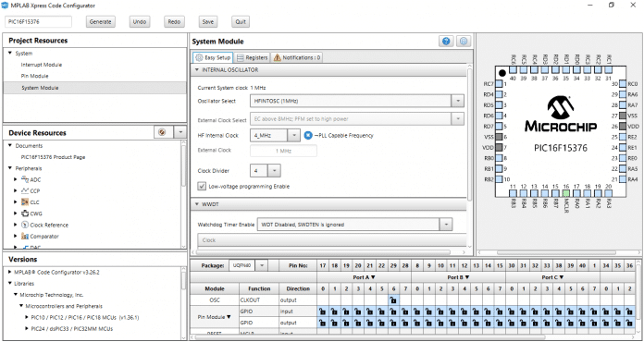
Task: Toggle GPIO input lock for Port A pin 7
Action: pos(405,311)
